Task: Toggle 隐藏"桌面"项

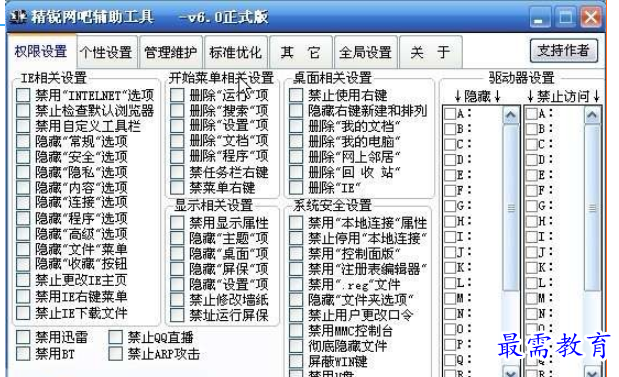Action: [177, 253]
